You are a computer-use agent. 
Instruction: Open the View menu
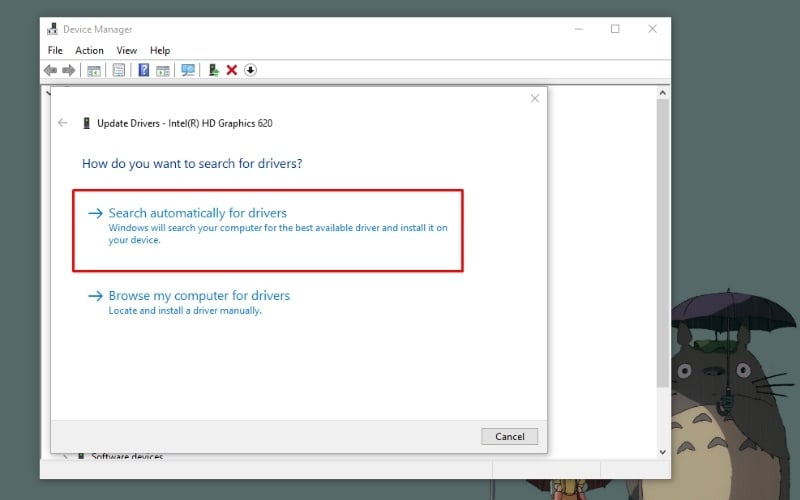coord(126,50)
